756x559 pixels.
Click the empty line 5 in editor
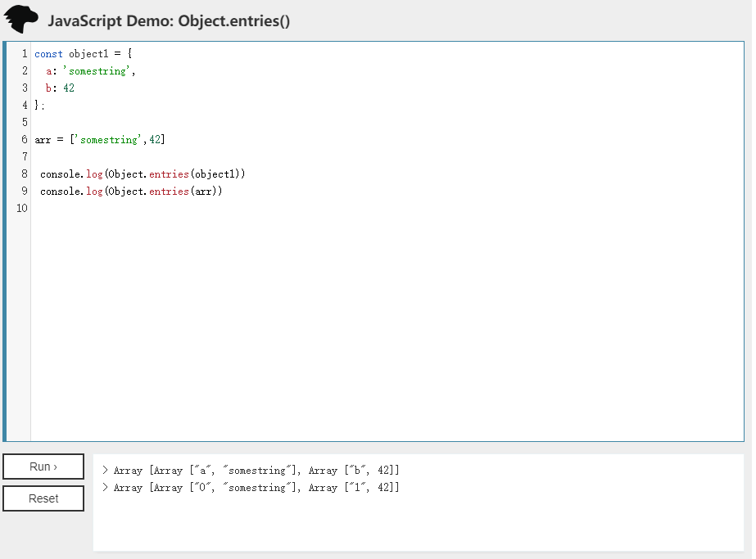click(246, 123)
